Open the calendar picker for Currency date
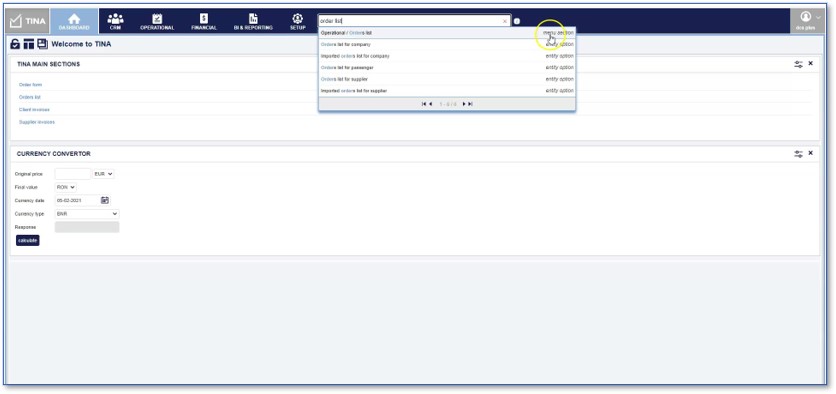 (x=105, y=200)
